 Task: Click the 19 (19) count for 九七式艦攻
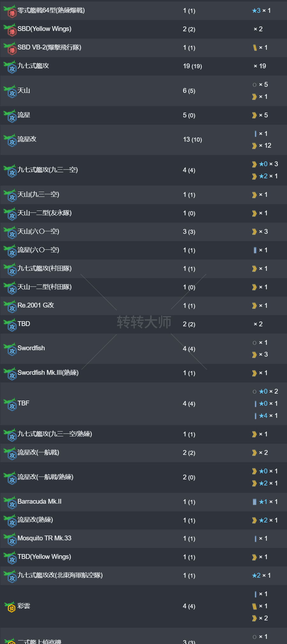[192, 66]
